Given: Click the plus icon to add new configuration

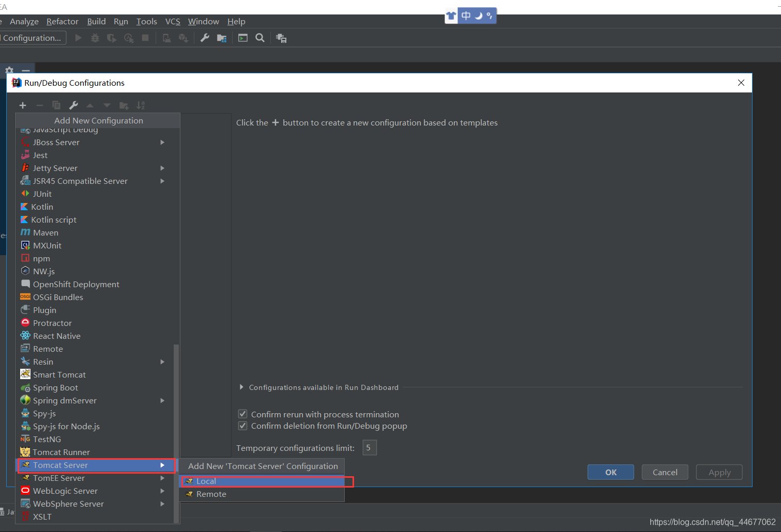Looking at the screenshot, I should pyautogui.click(x=23, y=105).
